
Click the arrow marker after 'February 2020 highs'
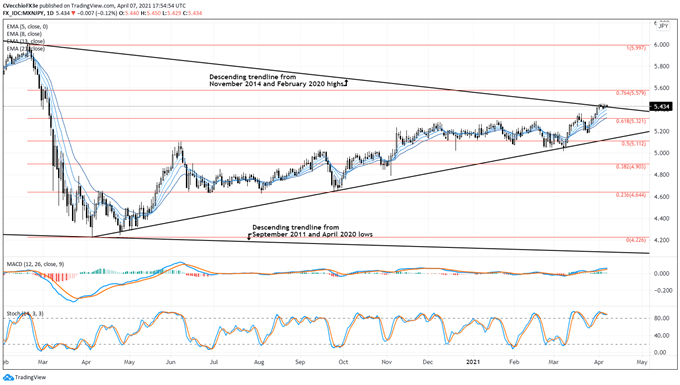346,83
